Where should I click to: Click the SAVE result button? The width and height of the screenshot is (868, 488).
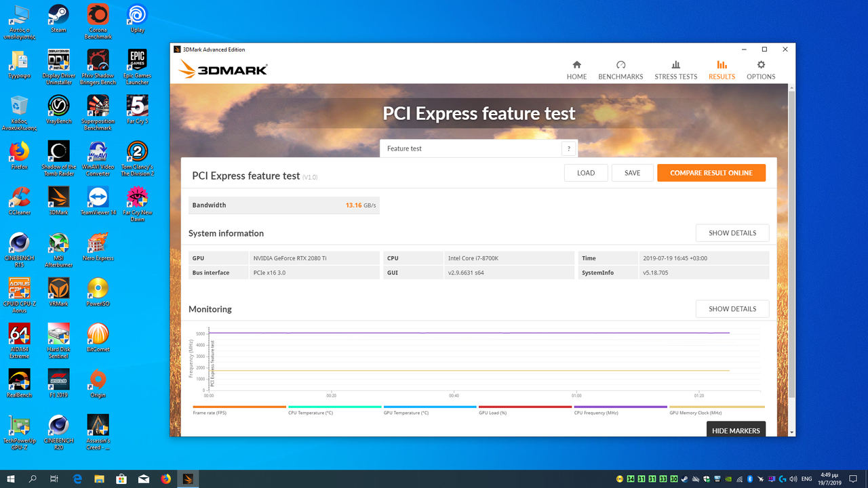pos(632,173)
